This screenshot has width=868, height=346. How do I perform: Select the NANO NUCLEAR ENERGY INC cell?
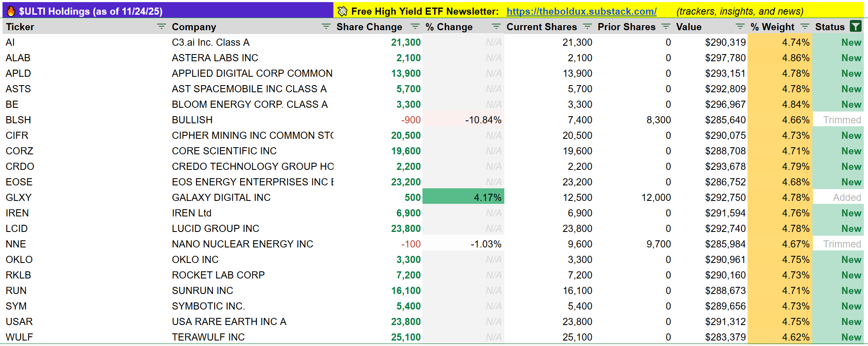251,244
